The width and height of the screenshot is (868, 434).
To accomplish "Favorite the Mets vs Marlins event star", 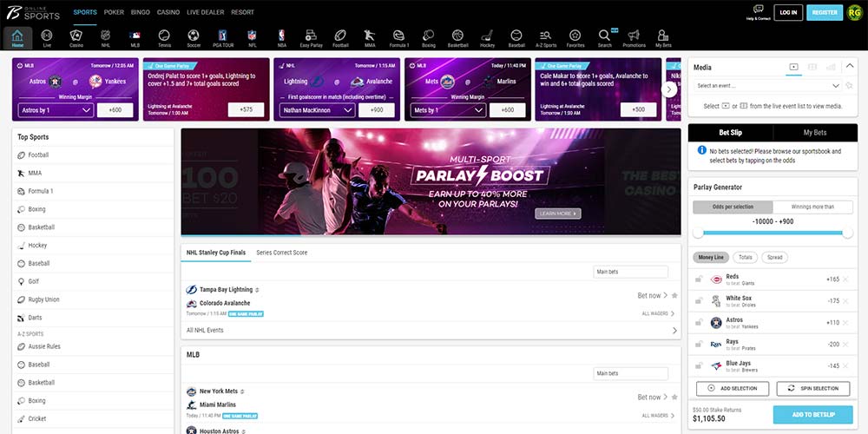I will [674, 397].
